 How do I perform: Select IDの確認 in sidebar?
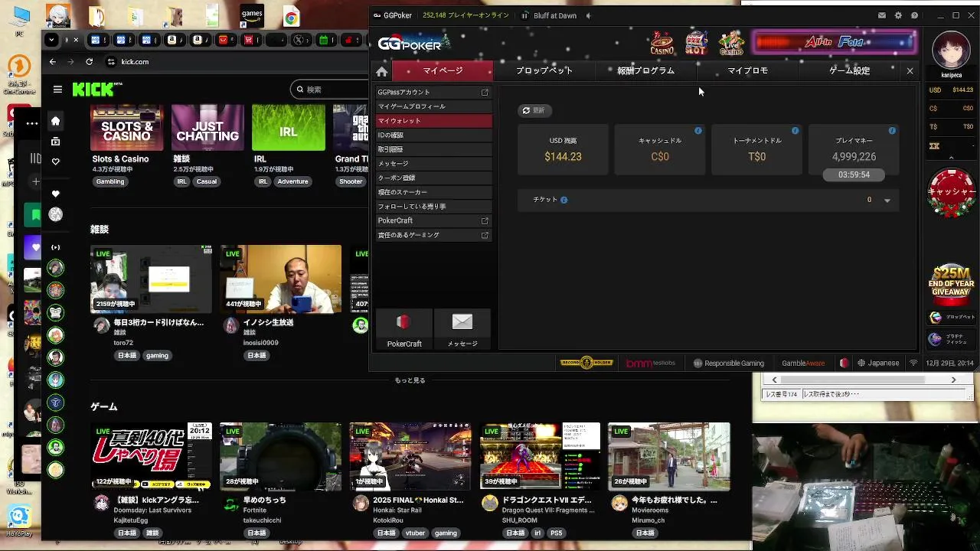point(433,135)
